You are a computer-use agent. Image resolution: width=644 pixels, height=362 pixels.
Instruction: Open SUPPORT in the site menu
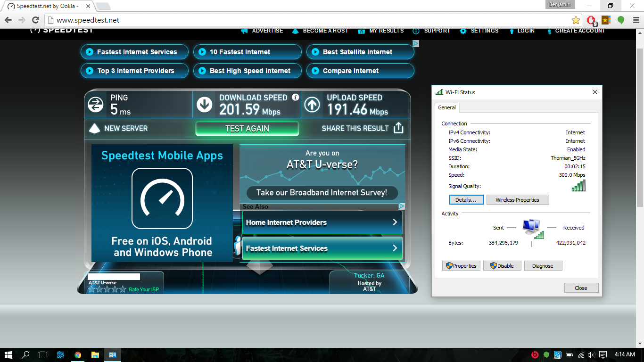coord(431,31)
